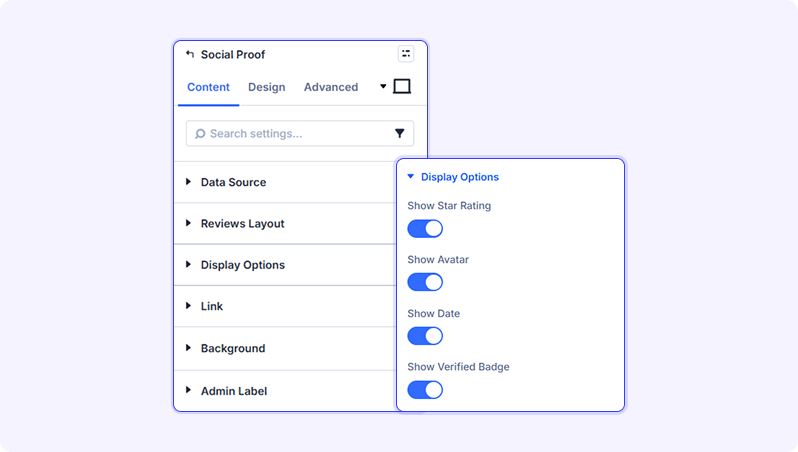Click the back arrow beside Social Proof
The height and width of the screenshot is (452, 798).
(190, 54)
